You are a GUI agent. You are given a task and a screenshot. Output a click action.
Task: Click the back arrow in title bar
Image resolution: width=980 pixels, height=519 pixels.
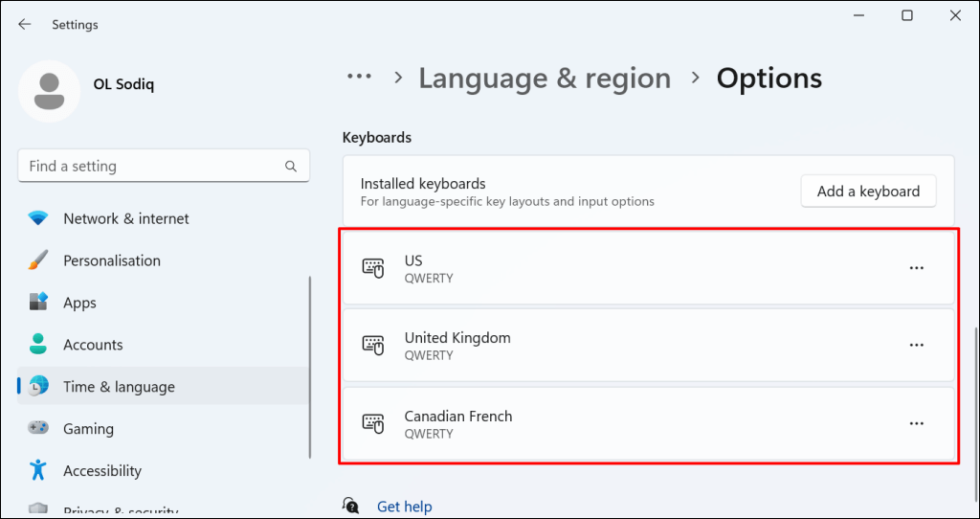[25, 25]
